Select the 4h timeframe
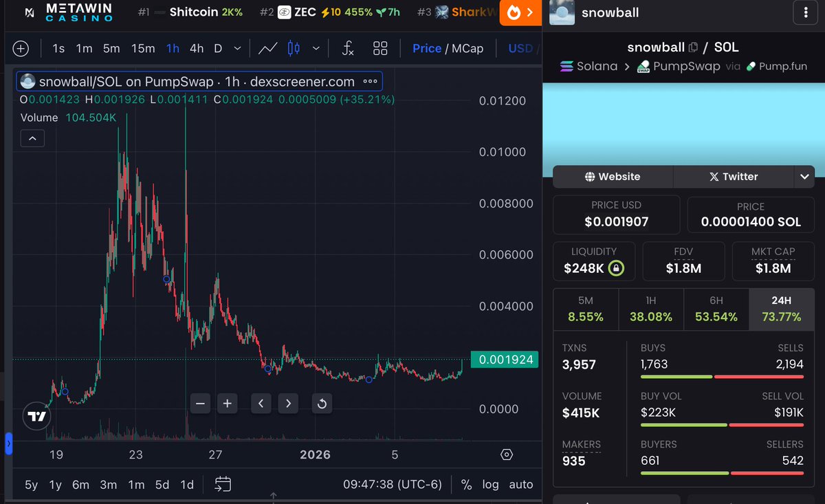 pos(197,49)
